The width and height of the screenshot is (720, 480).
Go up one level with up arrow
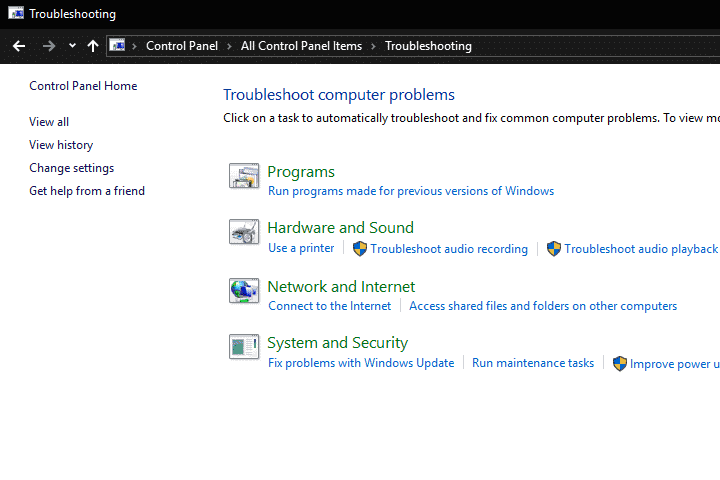pos(93,46)
